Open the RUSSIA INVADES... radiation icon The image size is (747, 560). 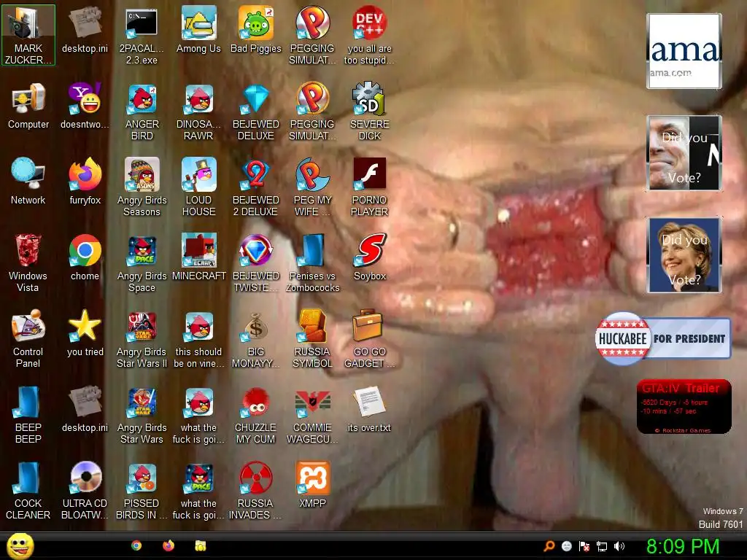(x=256, y=490)
